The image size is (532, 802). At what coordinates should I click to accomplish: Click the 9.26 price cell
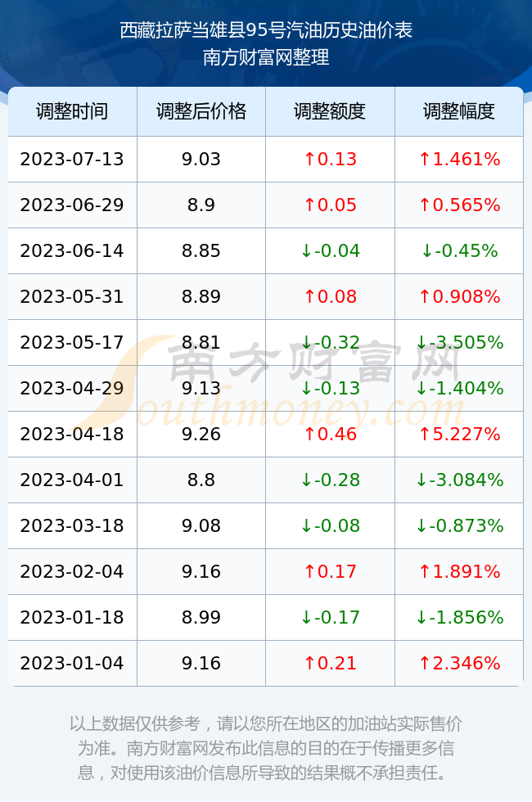tap(201, 434)
